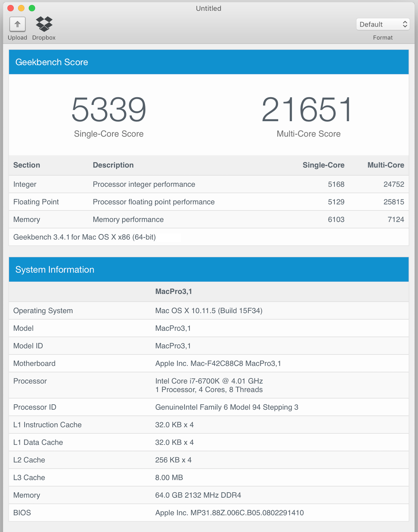Click the Operating System label
The height and width of the screenshot is (532, 418).
click(43, 311)
